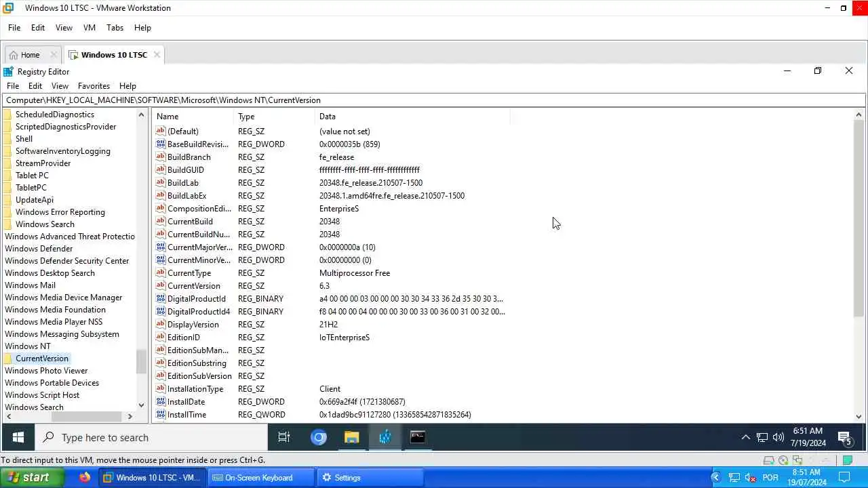This screenshot has height=488, width=868.
Task: Select the CurrentBuild value name
Action: coord(190,221)
